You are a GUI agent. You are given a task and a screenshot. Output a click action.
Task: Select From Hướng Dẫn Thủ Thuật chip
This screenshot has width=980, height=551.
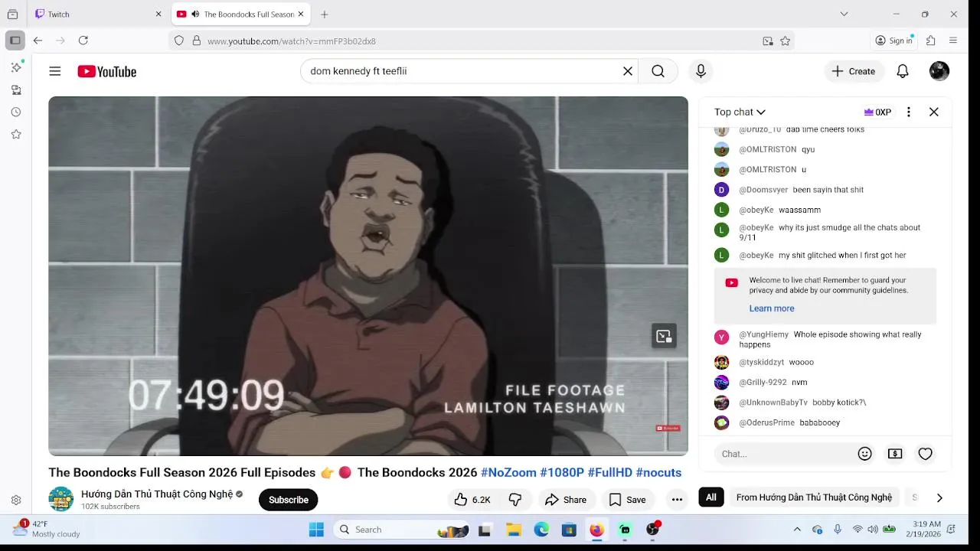pyautogui.click(x=814, y=497)
